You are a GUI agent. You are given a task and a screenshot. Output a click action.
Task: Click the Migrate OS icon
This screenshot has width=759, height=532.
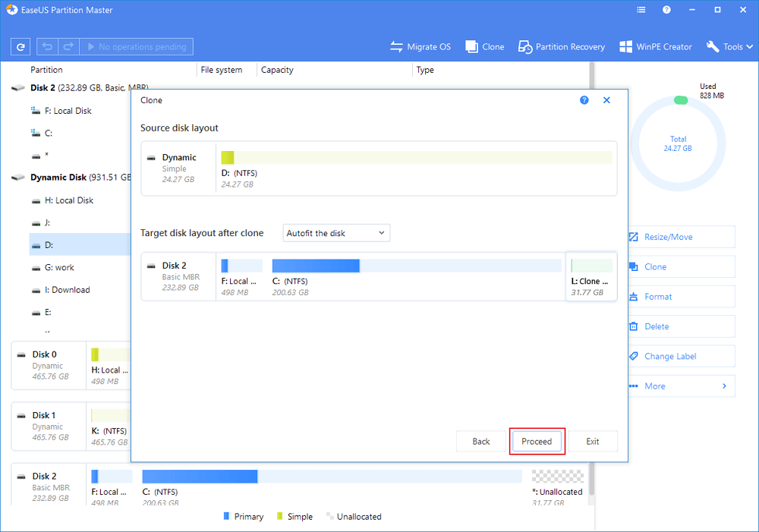pyautogui.click(x=396, y=47)
